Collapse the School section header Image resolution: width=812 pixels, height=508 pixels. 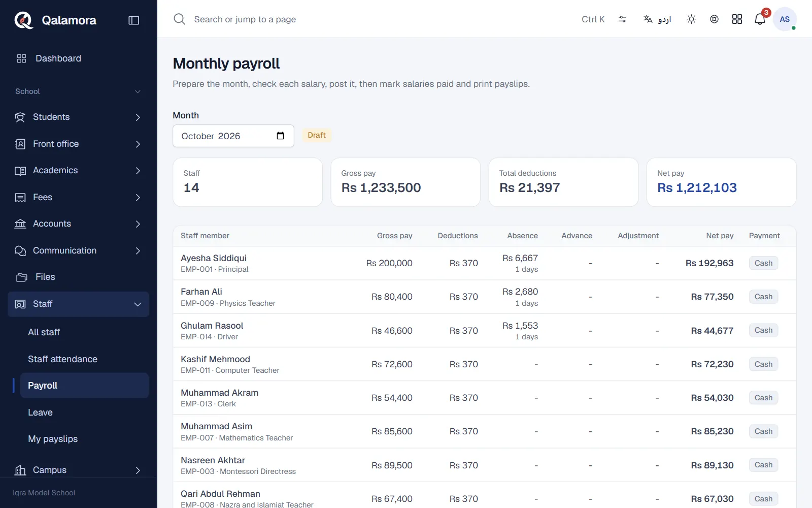click(79, 91)
